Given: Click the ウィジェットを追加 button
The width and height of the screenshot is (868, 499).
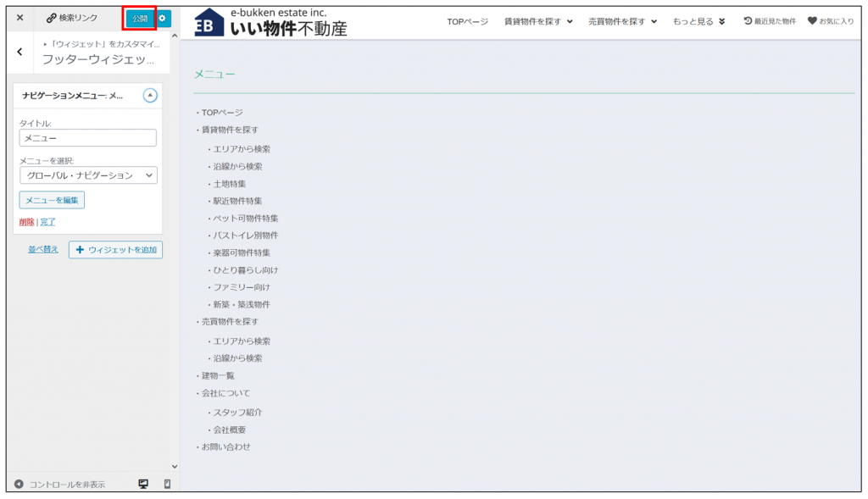Looking at the screenshot, I should [x=115, y=250].
